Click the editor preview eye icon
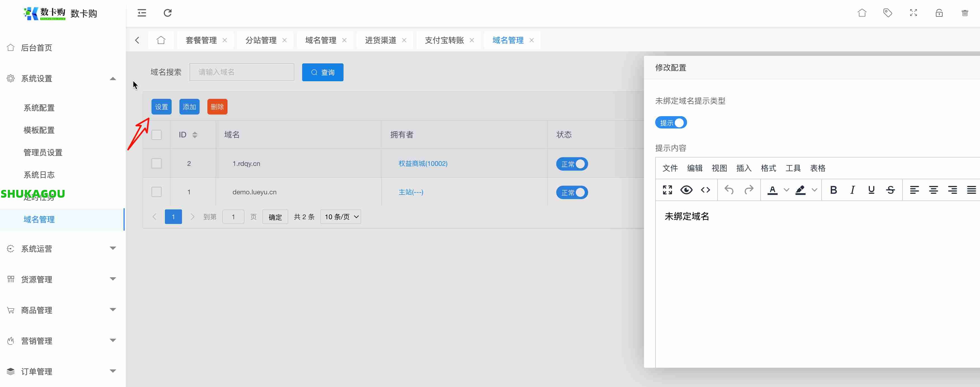Image resolution: width=980 pixels, height=387 pixels. pos(686,190)
